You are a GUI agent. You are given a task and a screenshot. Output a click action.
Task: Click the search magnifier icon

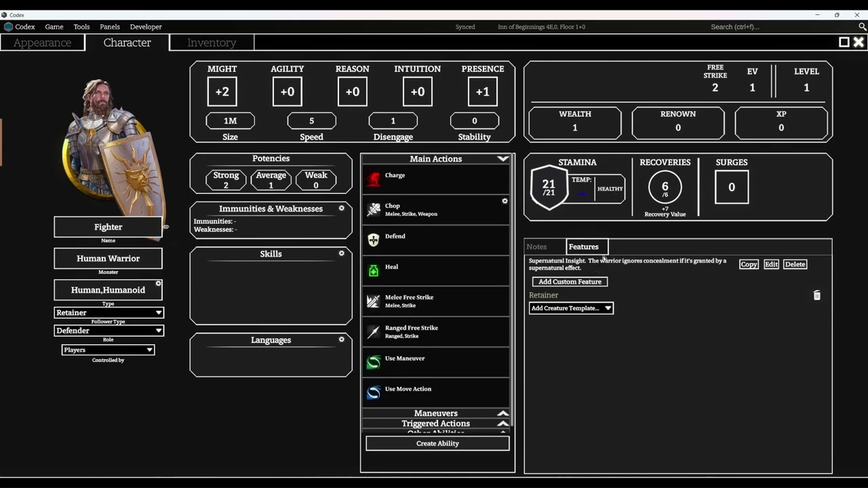coord(863,26)
